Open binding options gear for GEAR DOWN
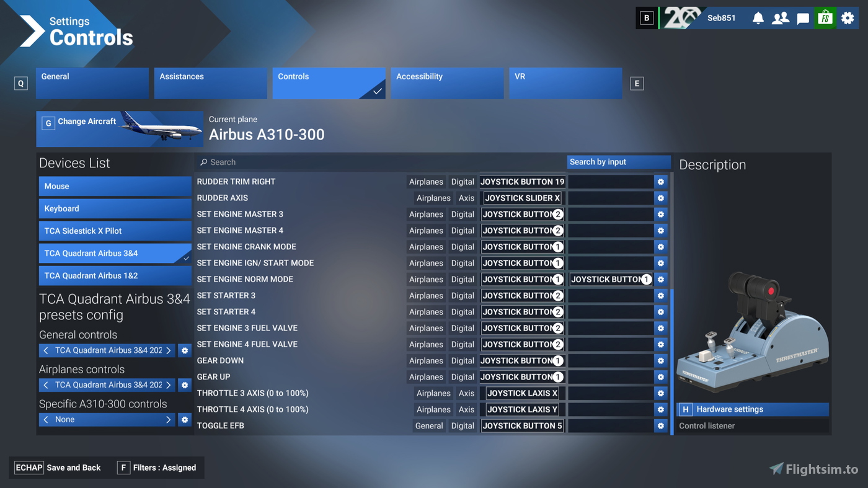Image resolution: width=868 pixels, height=488 pixels. [x=660, y=360]
